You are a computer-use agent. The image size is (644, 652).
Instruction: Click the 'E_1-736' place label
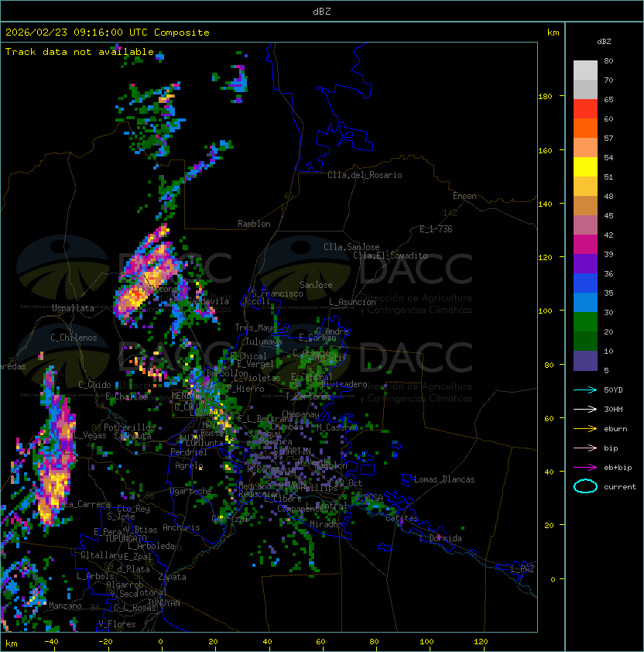point(436,229)
